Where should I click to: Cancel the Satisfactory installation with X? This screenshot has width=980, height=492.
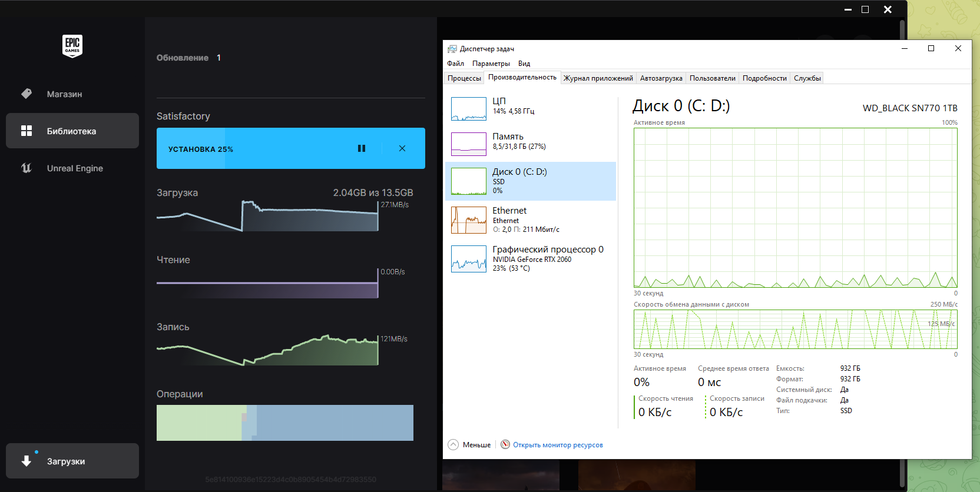click(402, 148)
